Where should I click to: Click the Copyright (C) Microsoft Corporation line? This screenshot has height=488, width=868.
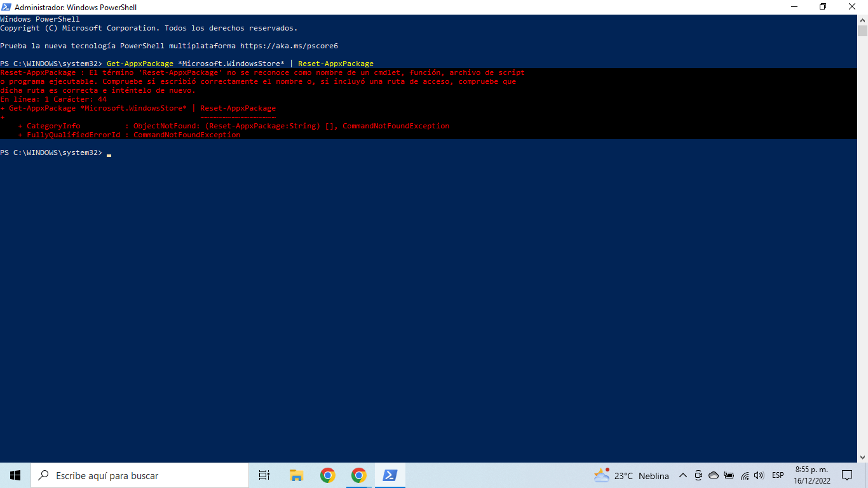coord(149,28)
